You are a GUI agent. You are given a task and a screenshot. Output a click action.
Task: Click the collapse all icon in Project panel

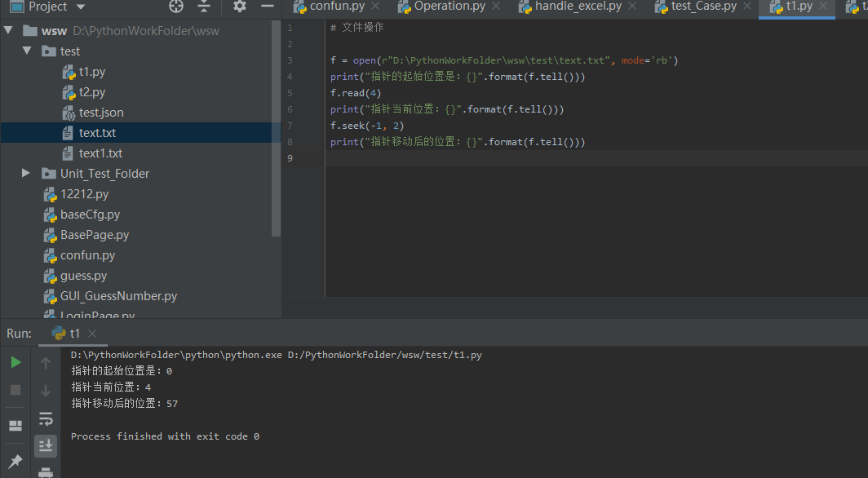coord(204,6)
